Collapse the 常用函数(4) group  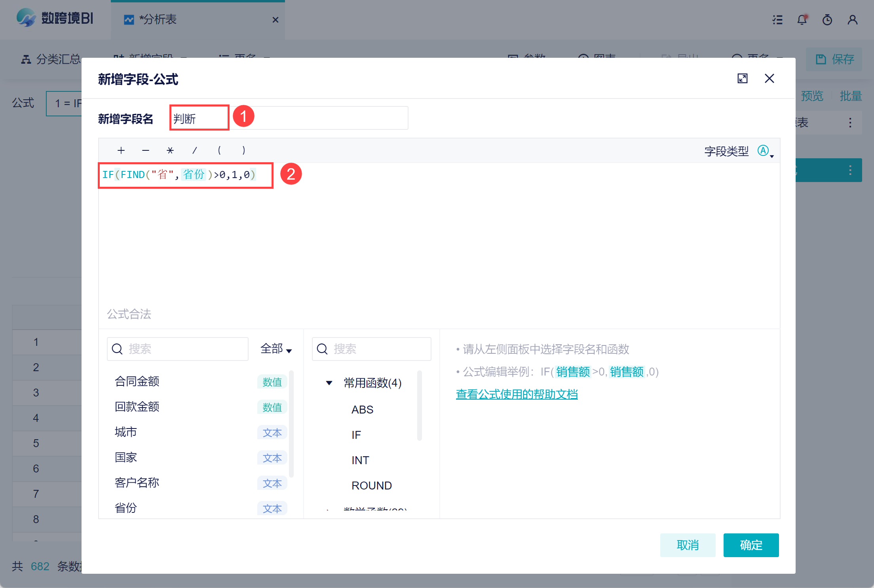coord(329,383)
